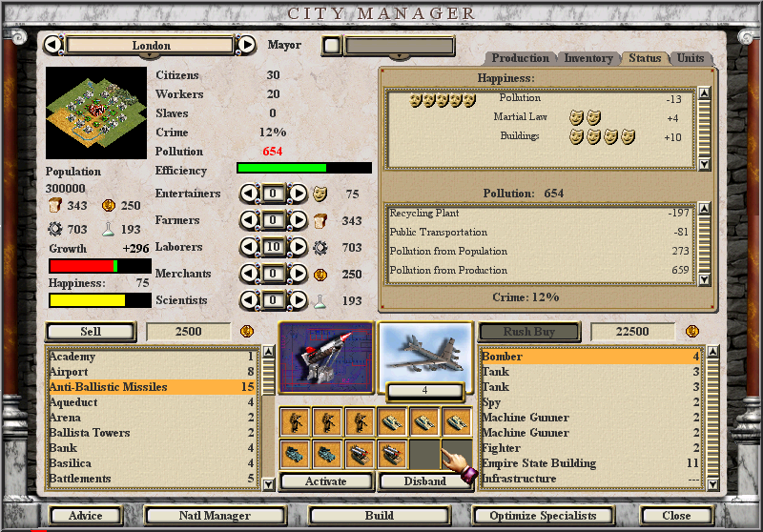763x532 pixels.
Task: Increase the number of Scientists
Action: pos(299,301)
